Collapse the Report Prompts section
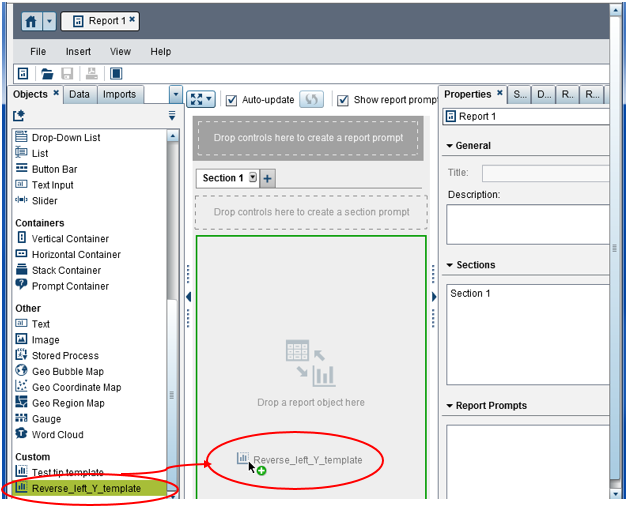 [450, 406]
